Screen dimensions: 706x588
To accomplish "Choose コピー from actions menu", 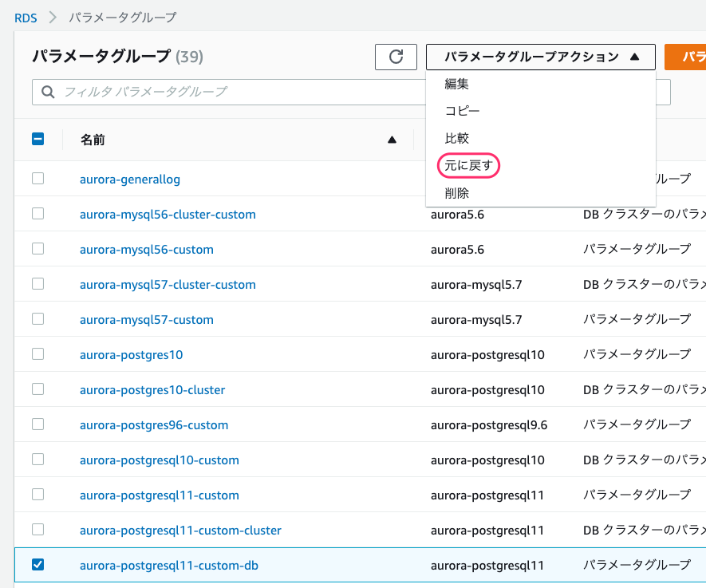I will point(462,111).
